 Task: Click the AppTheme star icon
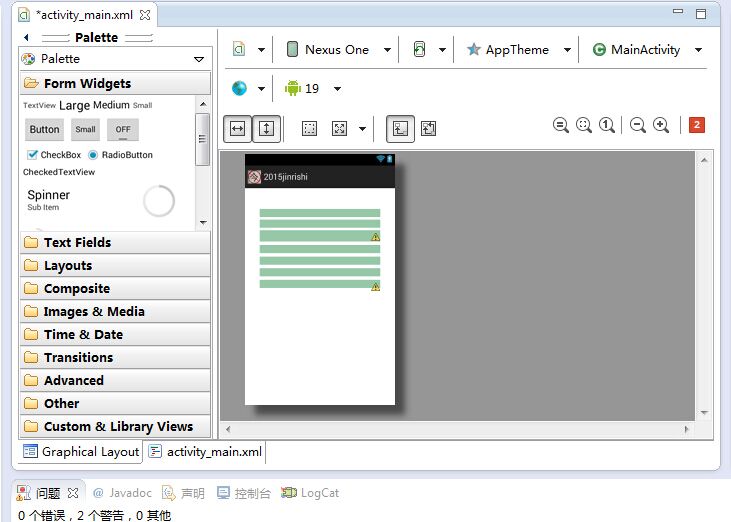coord(474,49)
